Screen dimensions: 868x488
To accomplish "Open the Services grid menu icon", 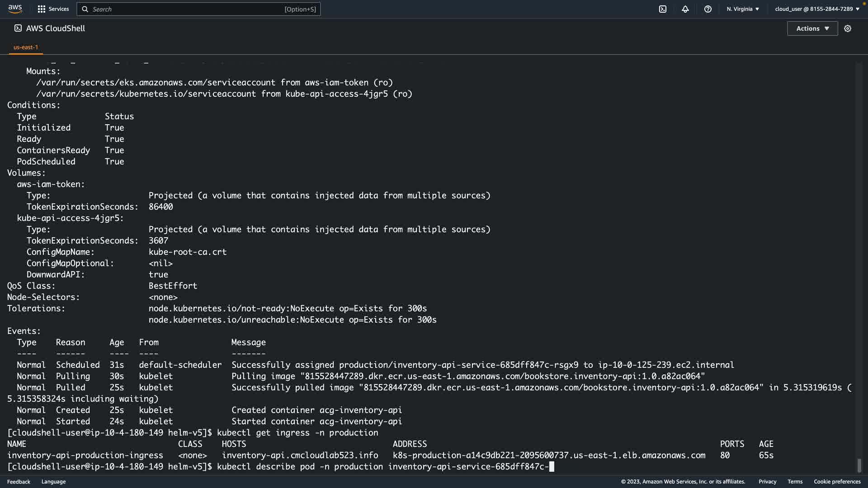I will coord(42,9).
